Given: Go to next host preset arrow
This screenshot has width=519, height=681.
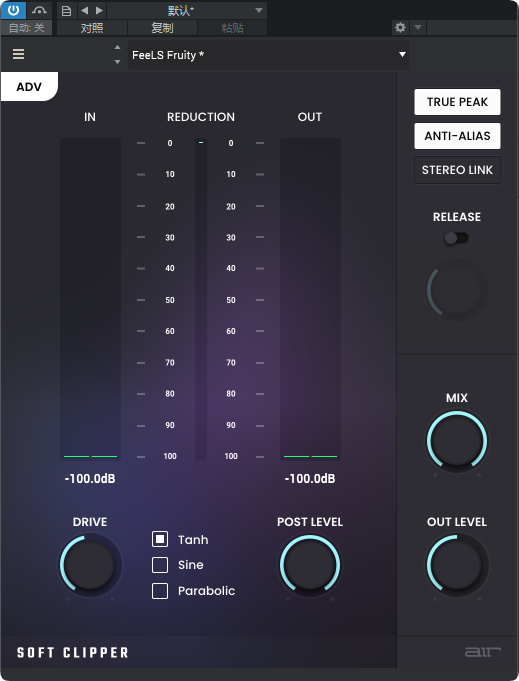Looking at the screenshot, I should click(99, 10).
